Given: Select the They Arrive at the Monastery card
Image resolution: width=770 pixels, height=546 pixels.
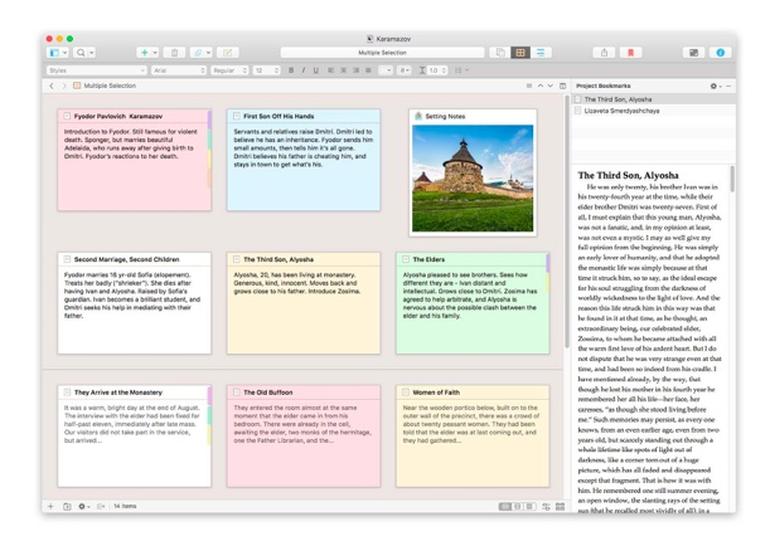Looking at the screenshot, I should [134, 436].
